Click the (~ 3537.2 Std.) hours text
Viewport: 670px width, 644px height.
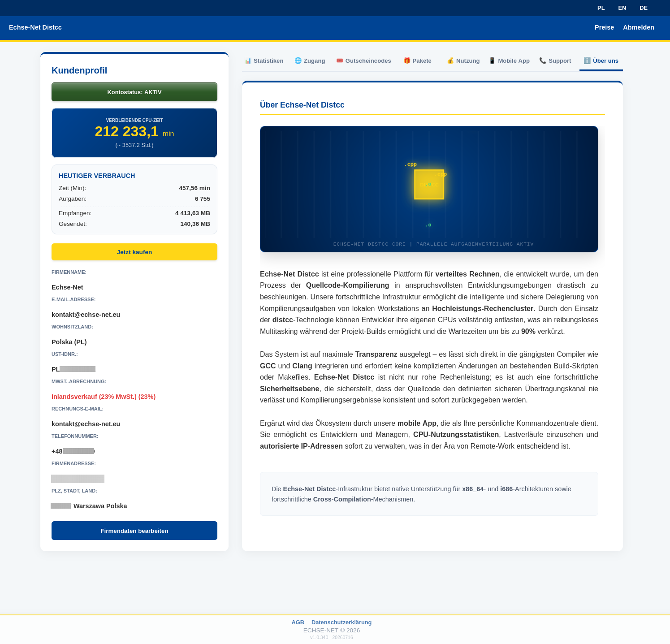click(134, 145)
